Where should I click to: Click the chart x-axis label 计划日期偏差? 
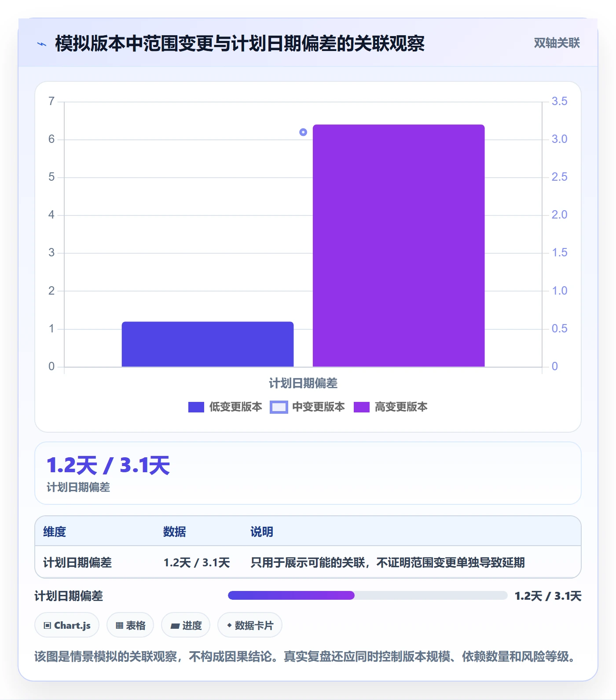click(303, 383)
